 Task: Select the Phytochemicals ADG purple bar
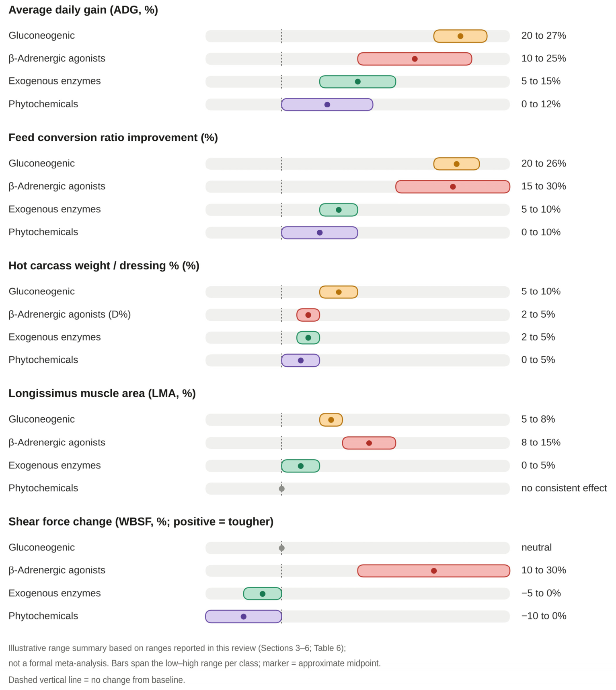click(327, 105)
